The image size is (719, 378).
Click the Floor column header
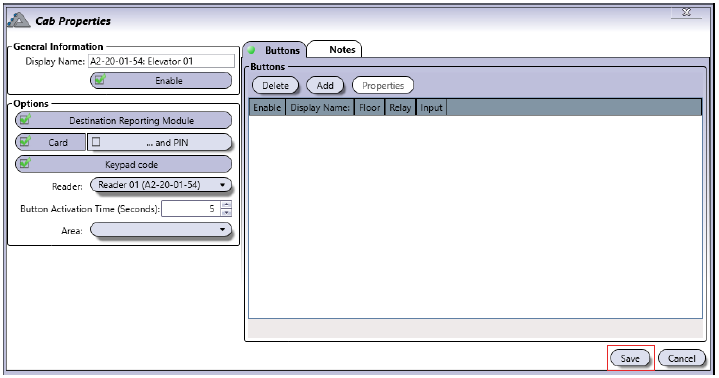(x=370, y=107)
